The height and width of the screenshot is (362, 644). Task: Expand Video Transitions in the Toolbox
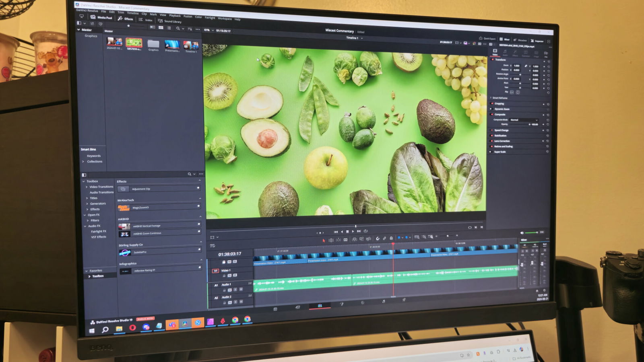[x=87, y=187]
